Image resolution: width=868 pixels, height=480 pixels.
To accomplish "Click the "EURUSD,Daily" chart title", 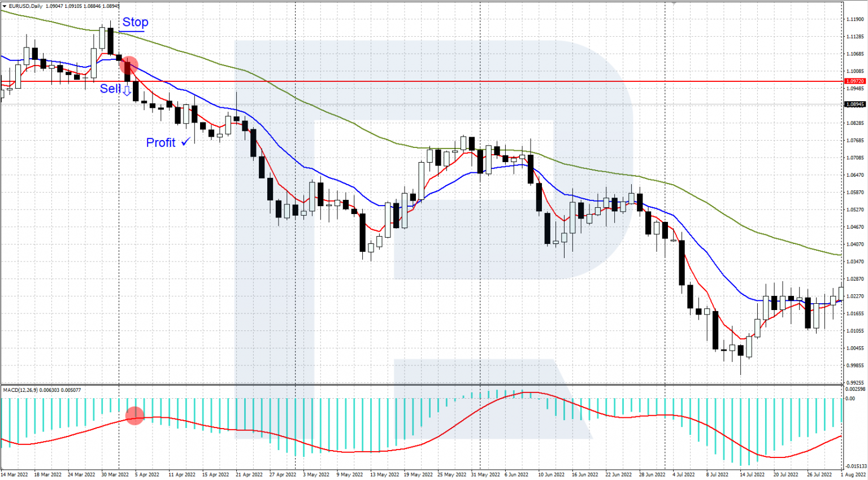I will pos(25,6).
